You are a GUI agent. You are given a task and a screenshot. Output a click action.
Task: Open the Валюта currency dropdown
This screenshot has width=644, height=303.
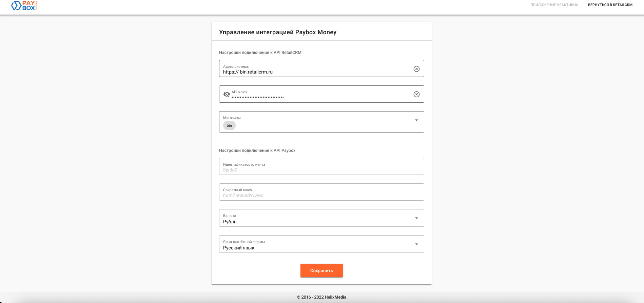[321, 218]
